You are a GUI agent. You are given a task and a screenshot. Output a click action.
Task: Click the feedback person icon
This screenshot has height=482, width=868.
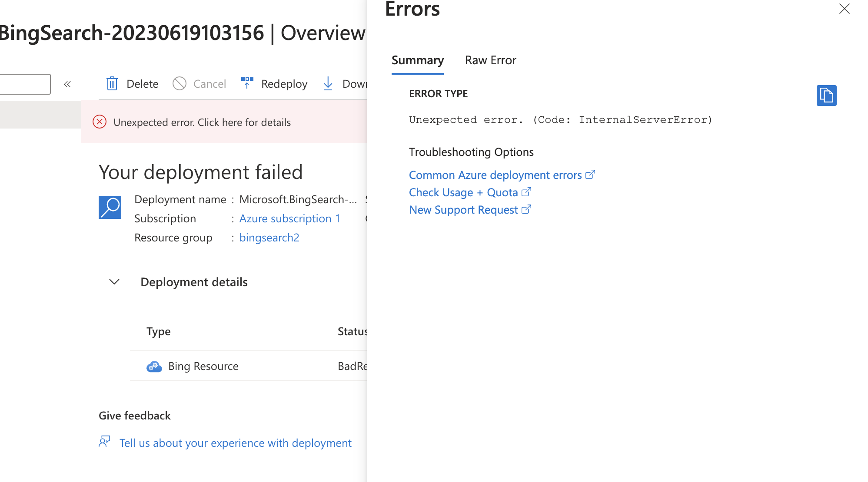point(104,442)
